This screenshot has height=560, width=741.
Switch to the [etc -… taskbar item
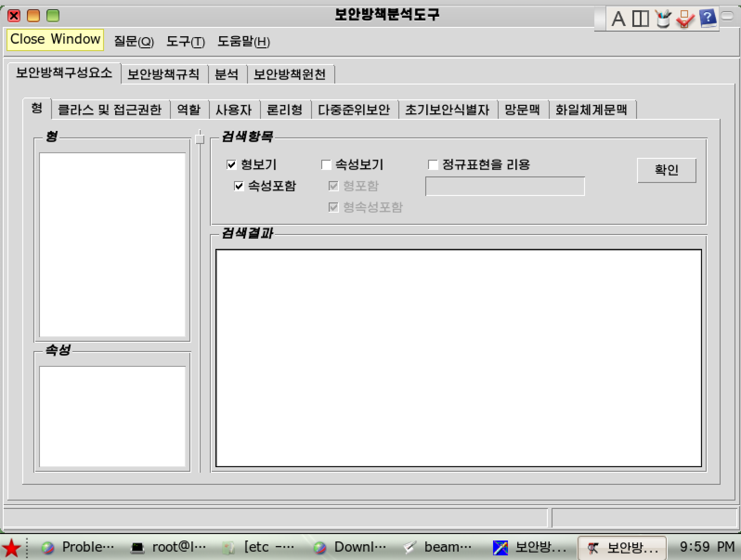(x=258, y=547)
